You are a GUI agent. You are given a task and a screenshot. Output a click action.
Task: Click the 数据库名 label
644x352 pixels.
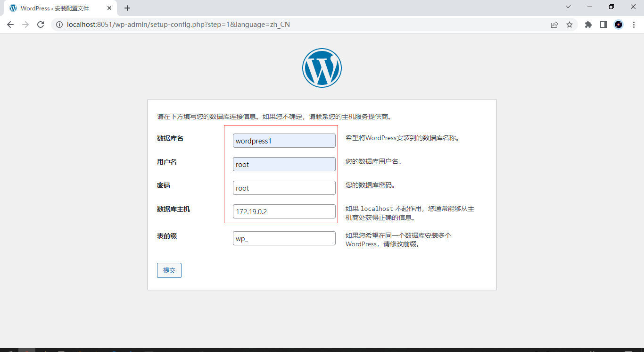coord(170,138)
